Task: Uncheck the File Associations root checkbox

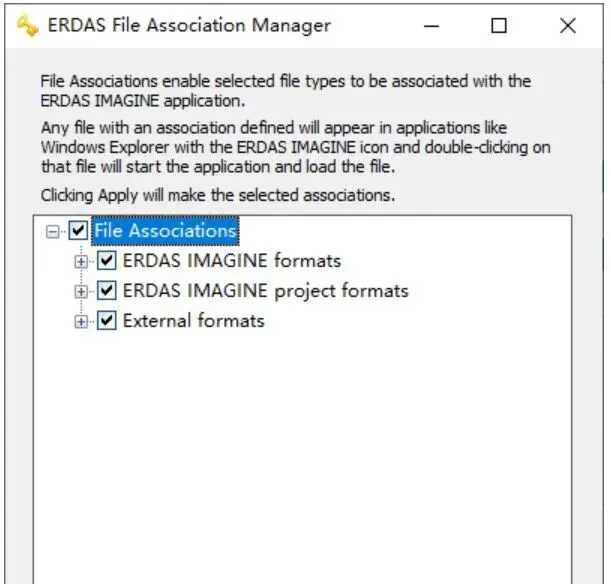Action: [x=78, y=231]
